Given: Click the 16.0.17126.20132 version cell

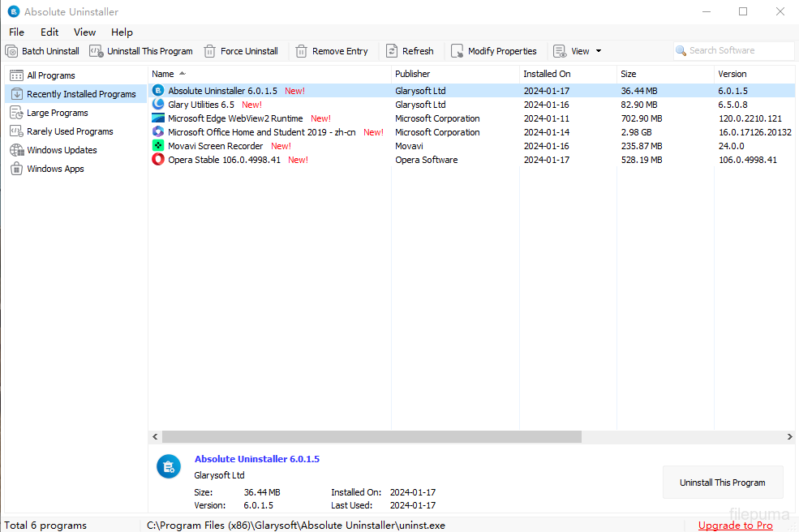Looking at the screenshot, I should [755, 132].
